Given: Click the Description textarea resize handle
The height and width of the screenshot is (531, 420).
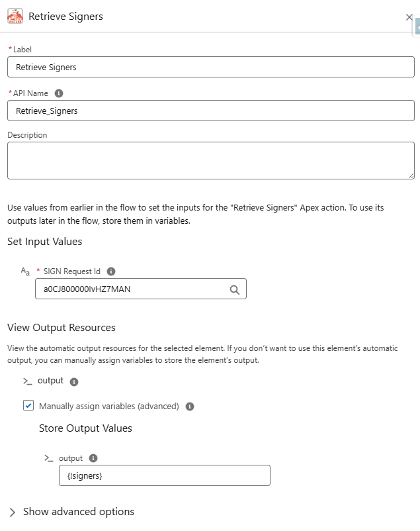Looking at the screenshot, I should [x=411, y=175].
